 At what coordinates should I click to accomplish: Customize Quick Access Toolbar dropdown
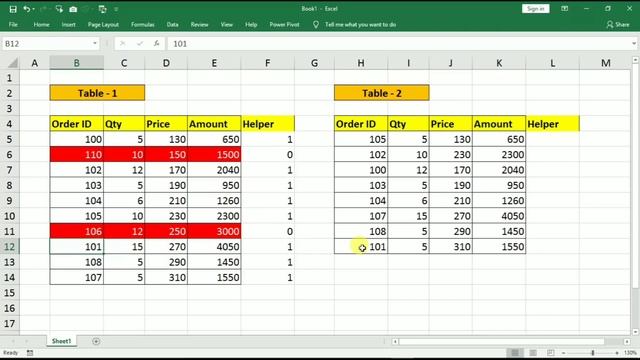tap(116, 9)
